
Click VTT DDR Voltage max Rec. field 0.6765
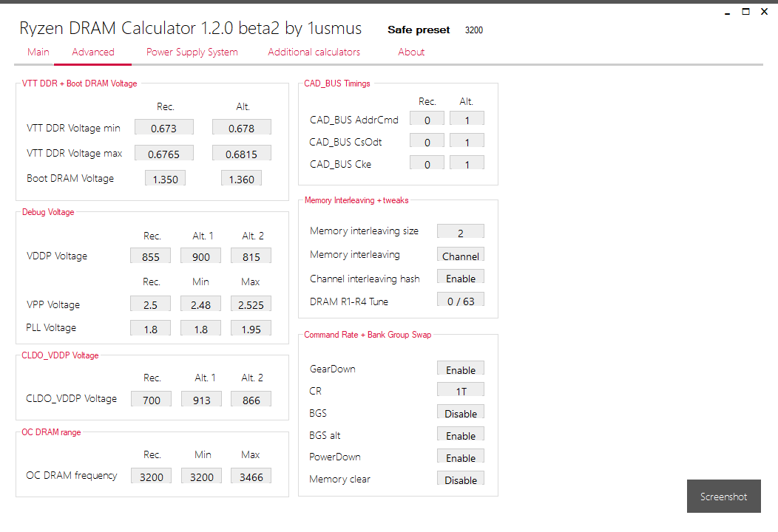point(163,154)
